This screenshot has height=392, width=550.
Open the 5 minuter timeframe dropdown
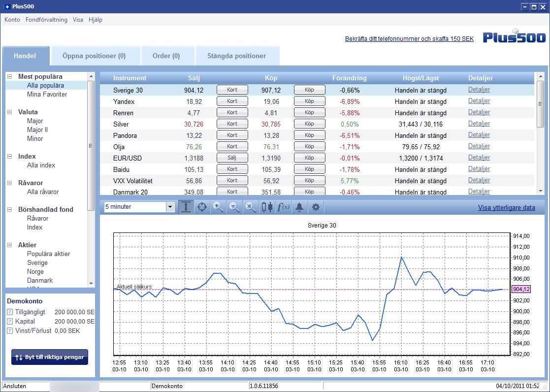[170, 207]
